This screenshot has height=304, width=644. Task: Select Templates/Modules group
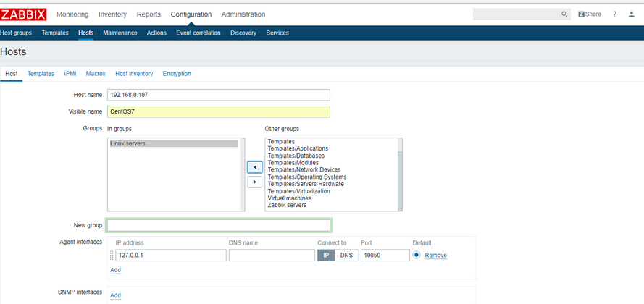point(293,163)
